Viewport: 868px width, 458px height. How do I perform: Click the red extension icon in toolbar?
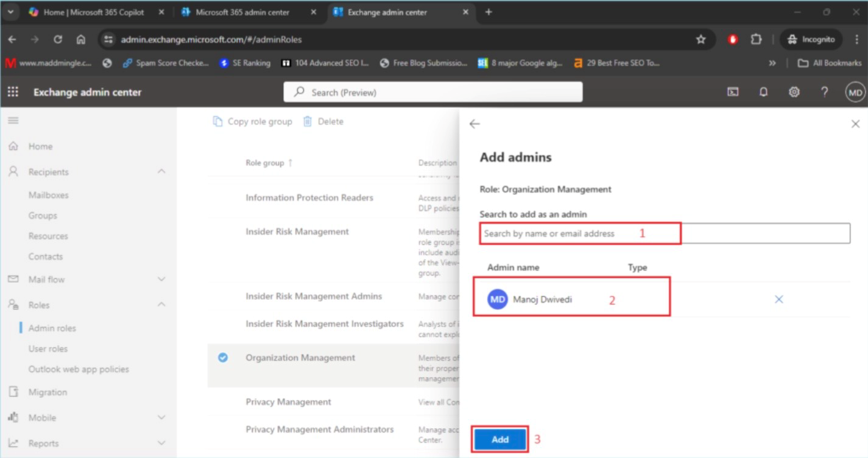[733, 39]
